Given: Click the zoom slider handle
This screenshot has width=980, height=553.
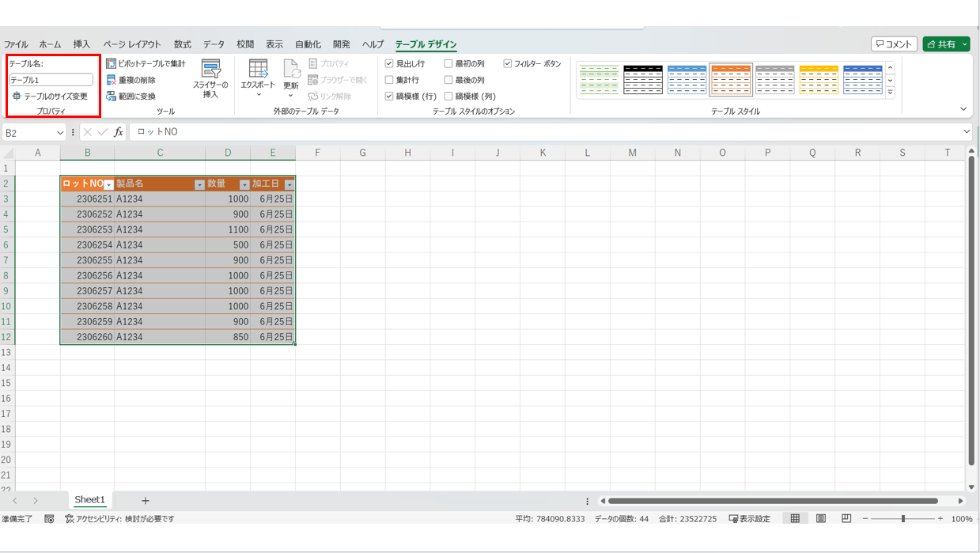Looking at the screenshot, I should [903, 519].
